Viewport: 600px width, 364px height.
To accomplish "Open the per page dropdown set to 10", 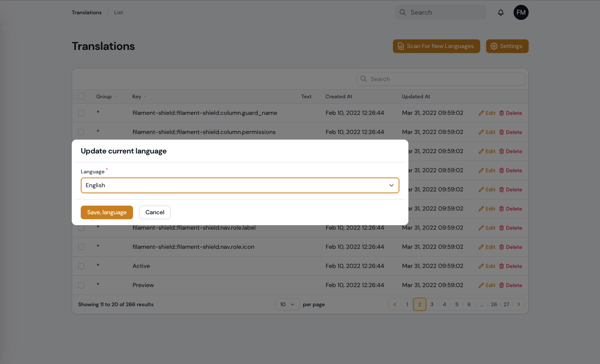I will (x=287, y=304).
